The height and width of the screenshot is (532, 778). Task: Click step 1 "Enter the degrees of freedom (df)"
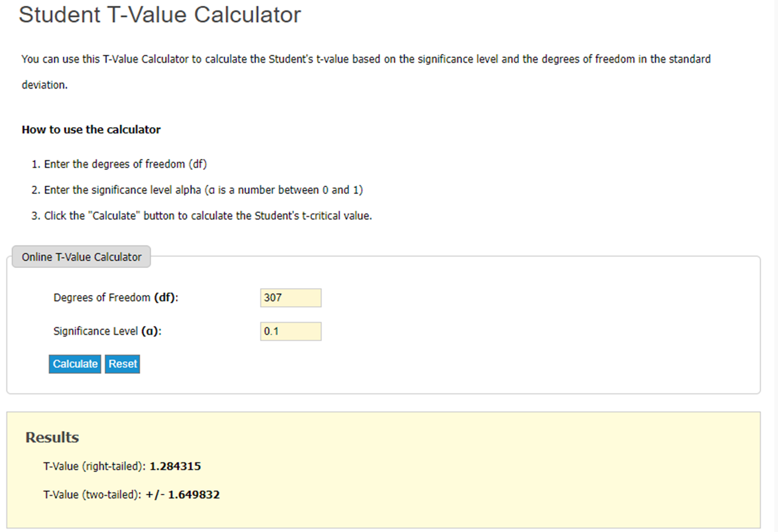tap(125, 164)
